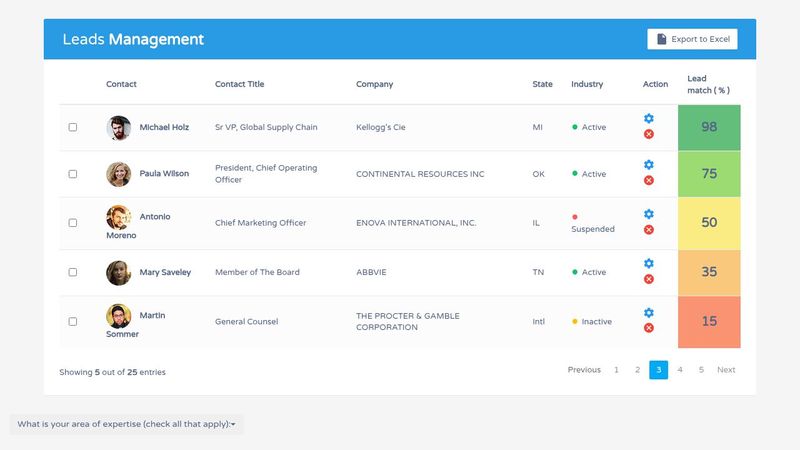This screenshot has height=450, width=800.
Task: Click settings gear for Michael Holz row
Action: [x=648, y=119]
